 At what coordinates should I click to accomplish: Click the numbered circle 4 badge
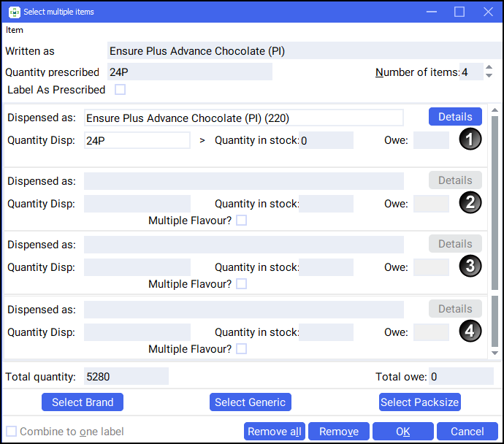(470, 331)
